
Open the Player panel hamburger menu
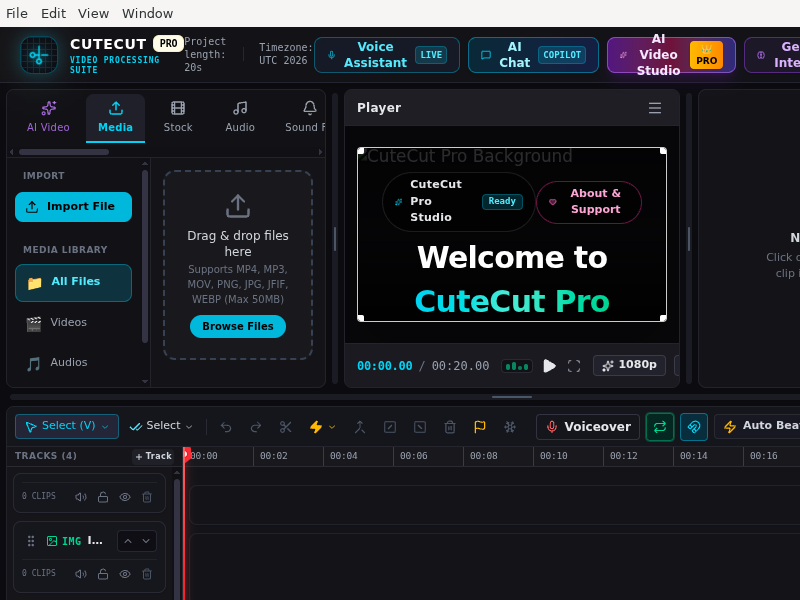point(655,108)
